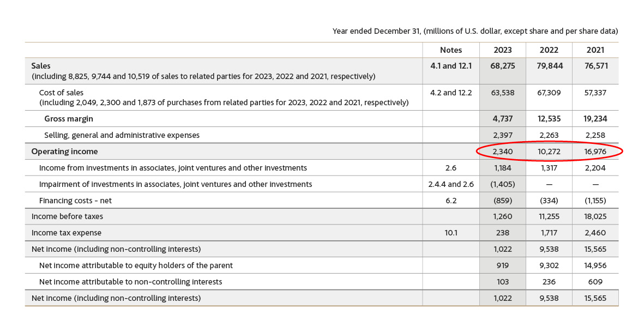This screenshot has height=333, width=644.
Task: Select the 2021 column header
Action: pyautogui.click(x=595, y=50)
